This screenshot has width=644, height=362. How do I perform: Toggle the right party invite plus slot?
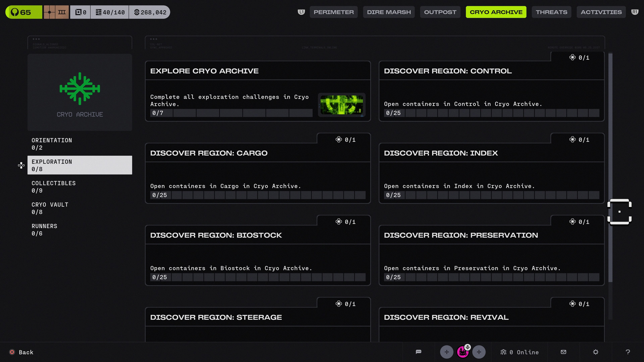point(479,352)
